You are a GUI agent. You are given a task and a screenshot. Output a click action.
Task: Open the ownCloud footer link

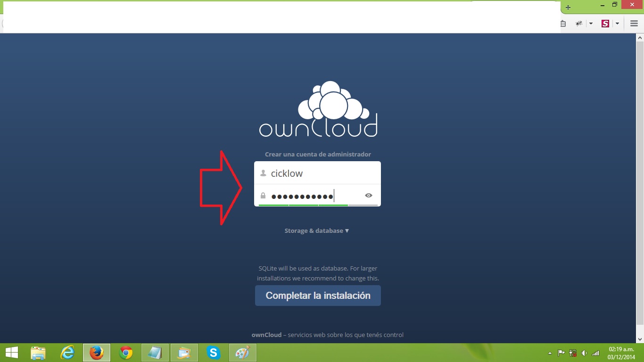pos(266,335)
